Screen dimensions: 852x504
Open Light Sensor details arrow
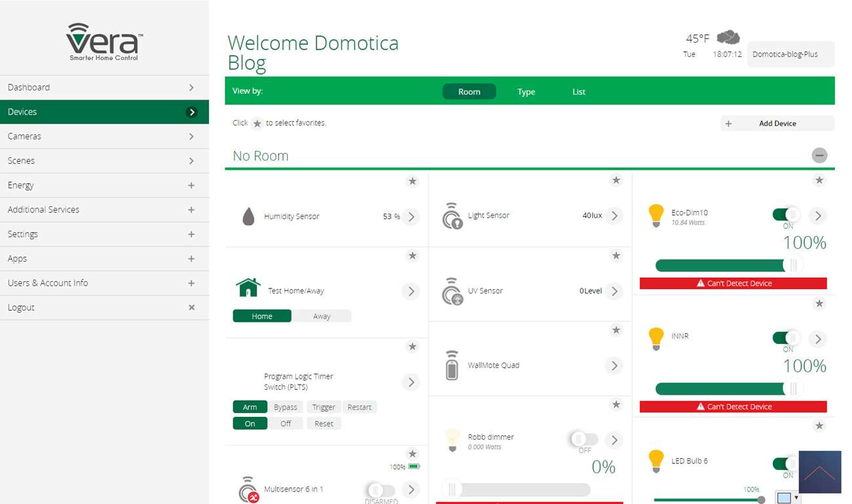pyautogui.click(x=614, y=216)
